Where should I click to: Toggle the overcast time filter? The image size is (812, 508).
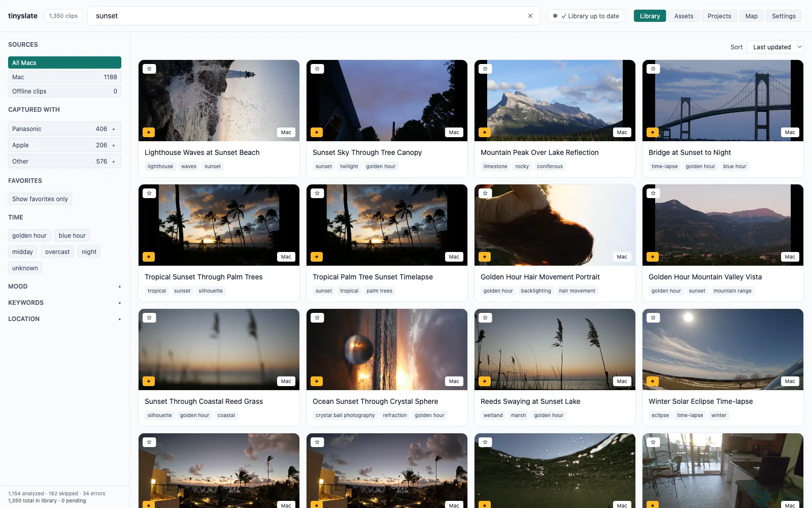[57, 251]
